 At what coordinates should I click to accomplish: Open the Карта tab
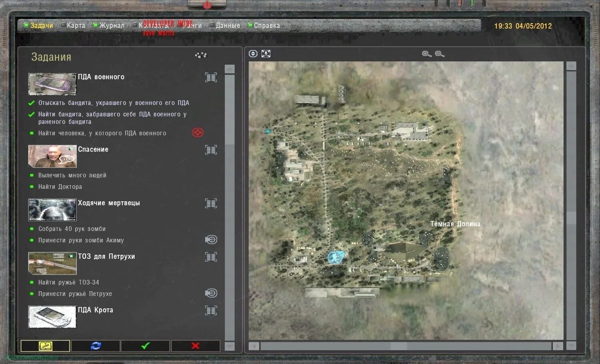72,25
